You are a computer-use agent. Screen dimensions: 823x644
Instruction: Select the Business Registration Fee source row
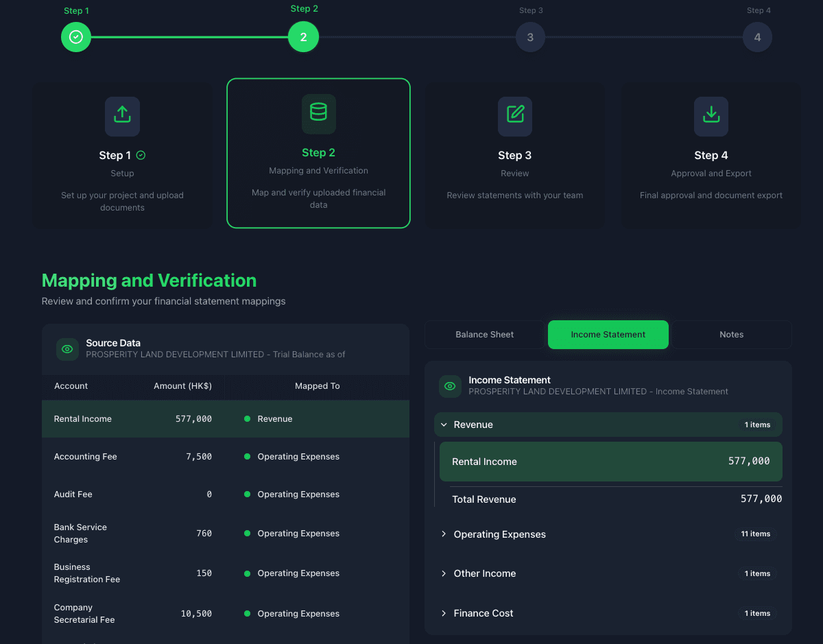tap(226, 573)
